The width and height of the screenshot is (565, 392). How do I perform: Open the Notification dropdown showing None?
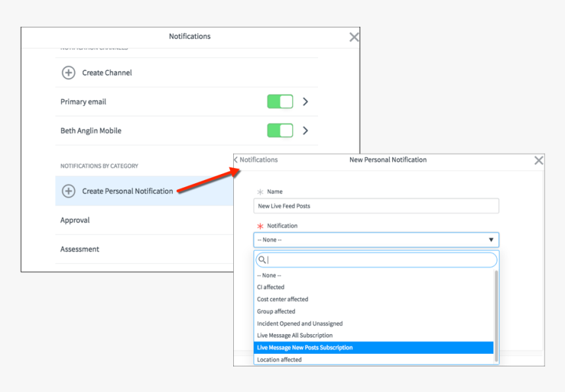coord(376,240)
